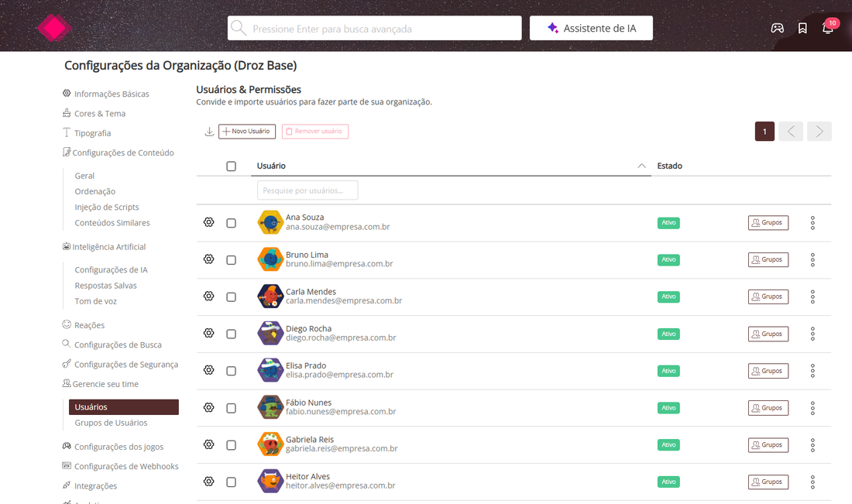Screen dimensions: 852x504
Task: Open Configurações de Webhooks
Action: pos(126,466)
